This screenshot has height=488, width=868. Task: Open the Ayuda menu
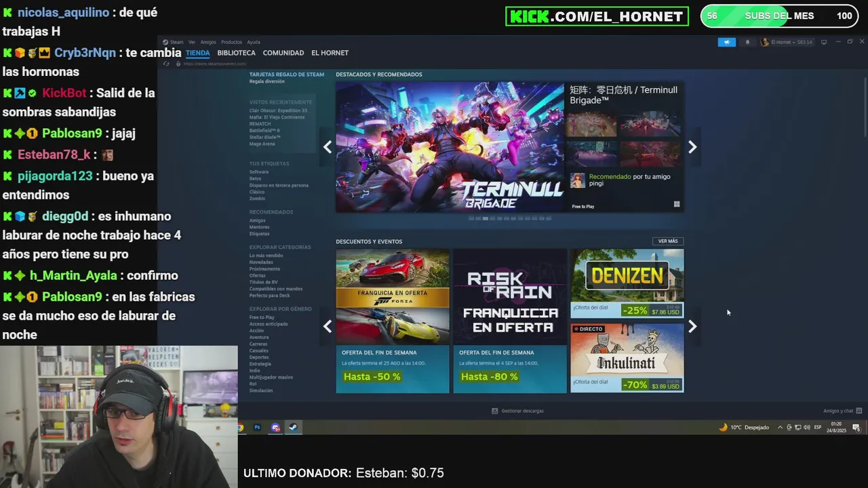(x=254, y=42)
